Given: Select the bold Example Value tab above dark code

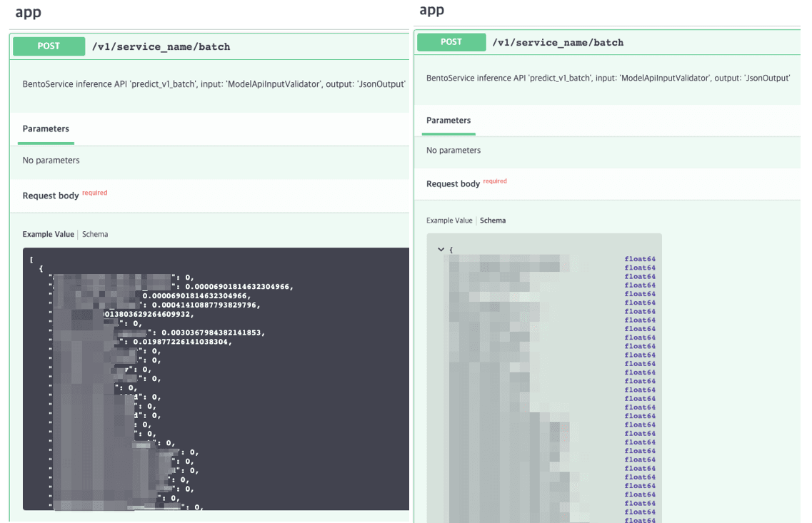Looking at the screenshot, I should coord(48,235).
